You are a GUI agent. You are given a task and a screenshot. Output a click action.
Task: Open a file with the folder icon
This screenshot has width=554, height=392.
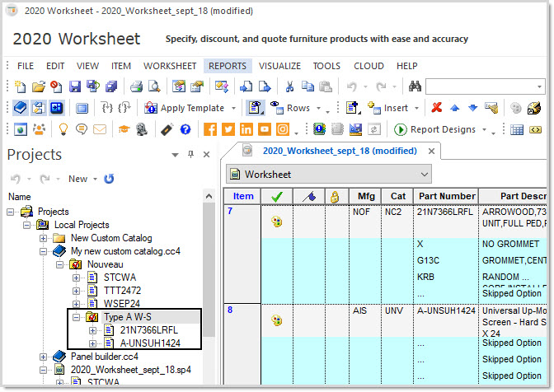tap(38, 86)
